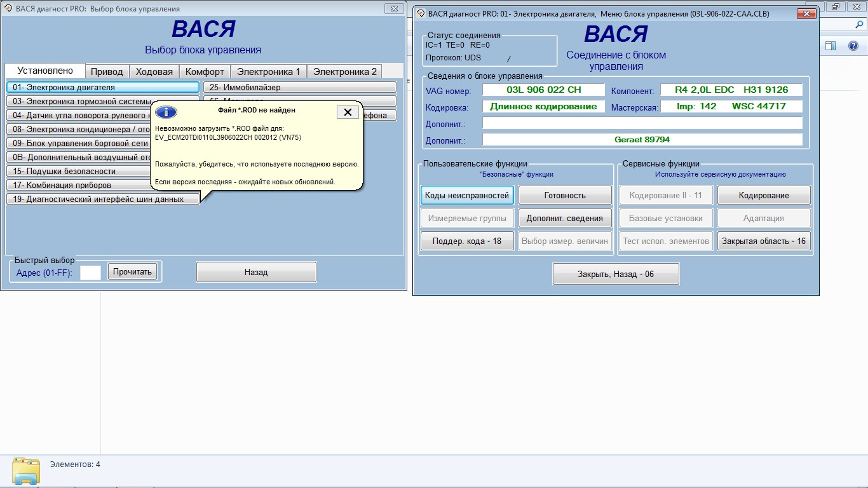The image size is (868, 488).
Task: Select the Комфорт tab
Action: click(x=205, y=71)
